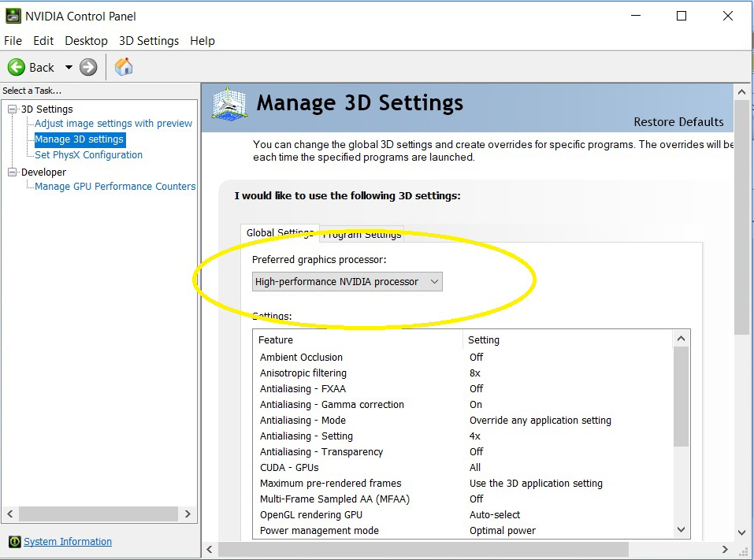Screen dimensions: 754x560
Task: Switch to the Global Settings tab
Action: [x=280, y=233]
